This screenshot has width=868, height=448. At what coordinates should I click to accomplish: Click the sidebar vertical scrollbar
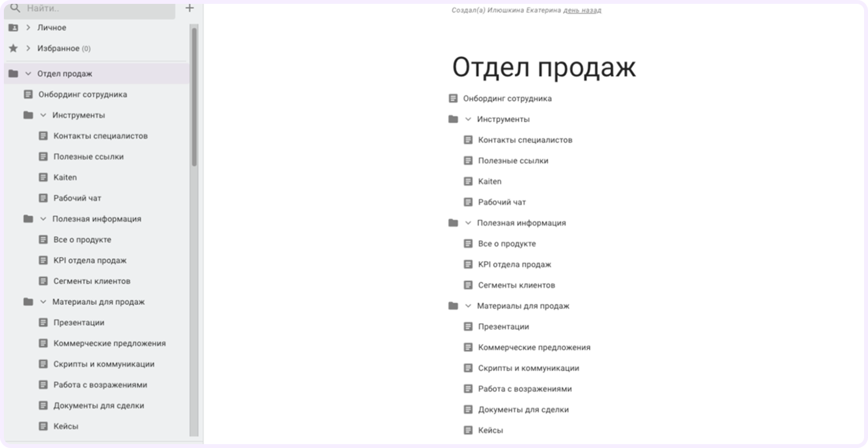[194, 97]
